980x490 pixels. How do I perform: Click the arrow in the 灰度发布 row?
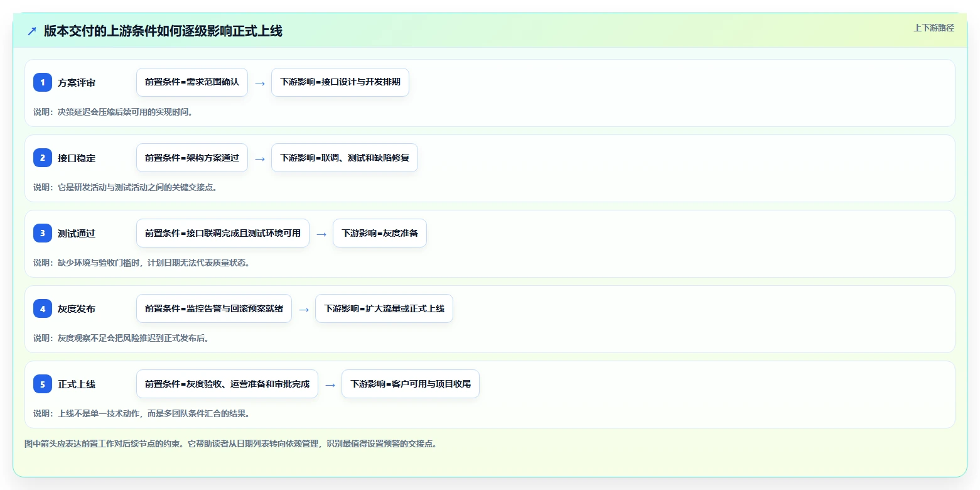point(304,310)
